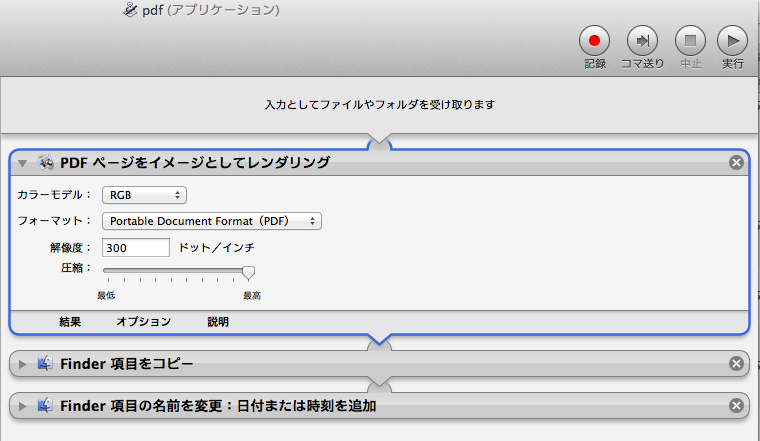Click the pdf (アプリケーション) window title

(211, 10)
